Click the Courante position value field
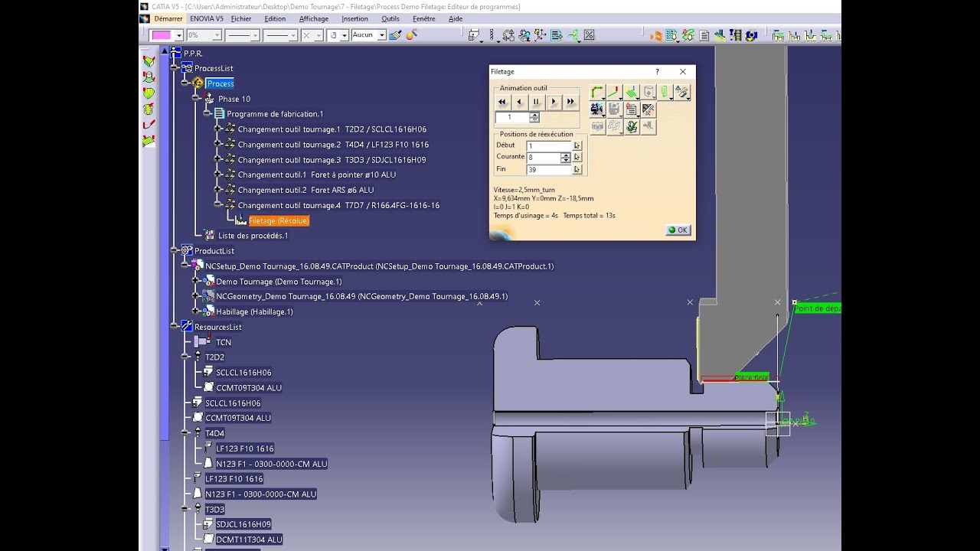Viewport: 980px width, 551px height. pos(543,158)
